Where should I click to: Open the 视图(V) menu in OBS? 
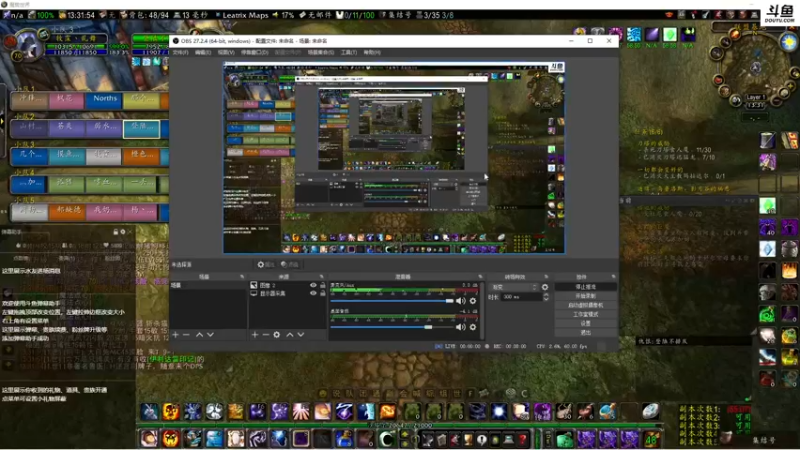[x=226, y=53]
